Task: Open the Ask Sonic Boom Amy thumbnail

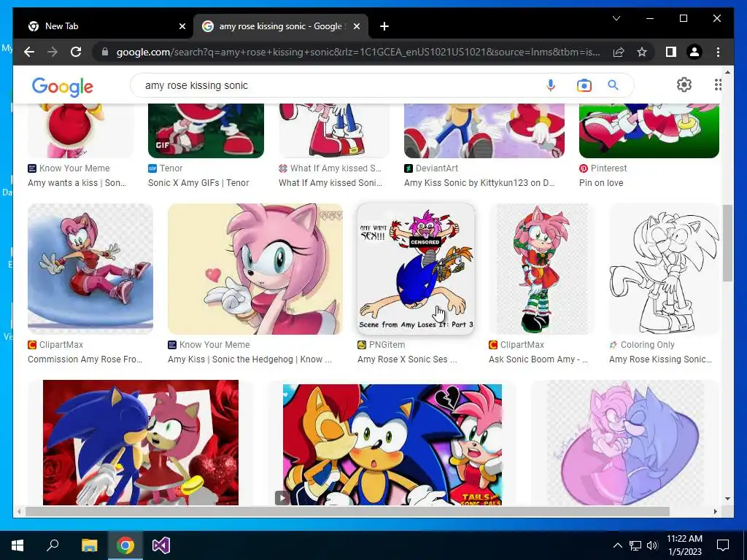Action: pyautogui.click(x=541, y=268)
